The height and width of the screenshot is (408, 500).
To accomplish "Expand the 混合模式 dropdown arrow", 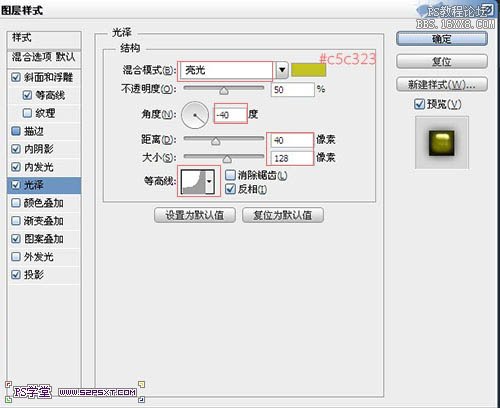I will [282, 70].
